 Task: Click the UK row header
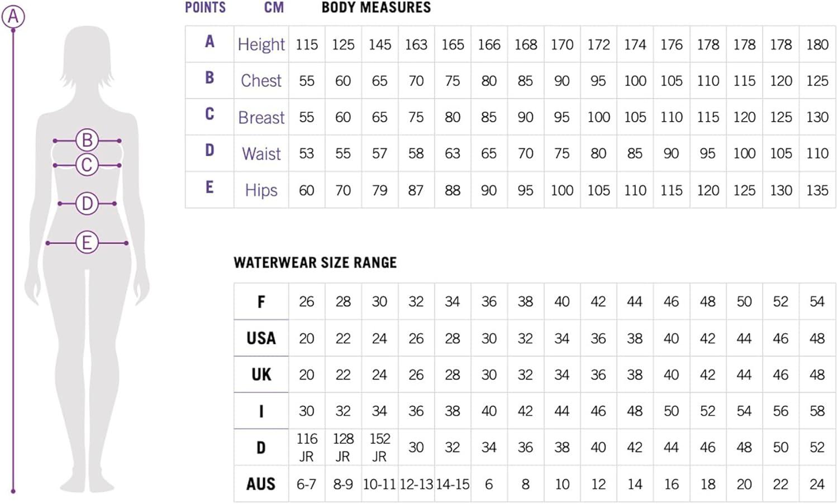pyautogui.click(x=261, y=375)
